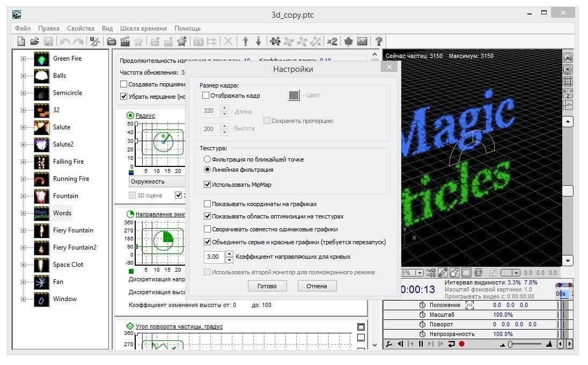Viewport: 588px width, 365px height.
Task: Click the move down arrow toolbar icon
Action: (x=259, y=41)
